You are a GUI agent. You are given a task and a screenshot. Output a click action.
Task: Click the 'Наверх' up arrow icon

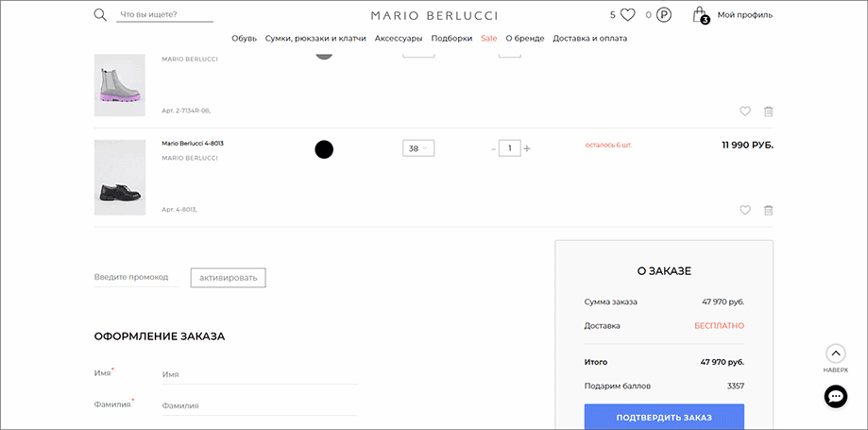[835, 353]
